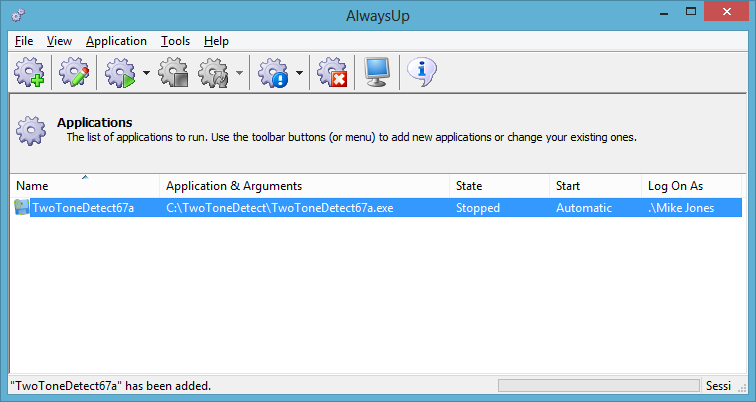Click the application report exclamation gear icon

tap(273, 72)
